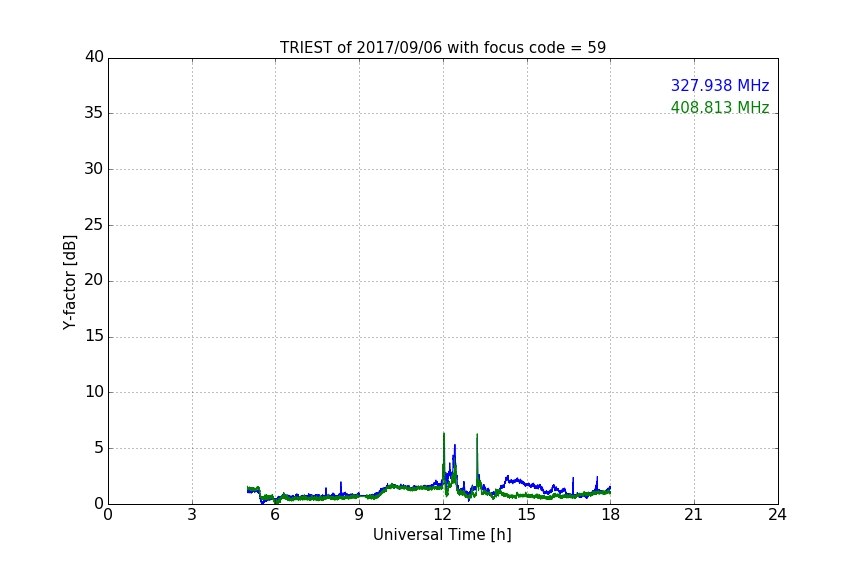Click the y-axis tick label 25

point(94,225)
